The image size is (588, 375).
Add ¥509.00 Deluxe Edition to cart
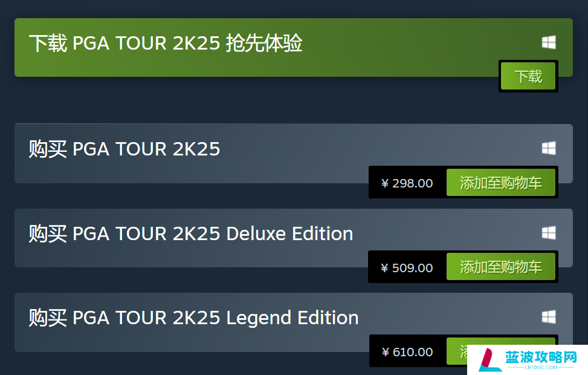(x=500, y=267)
